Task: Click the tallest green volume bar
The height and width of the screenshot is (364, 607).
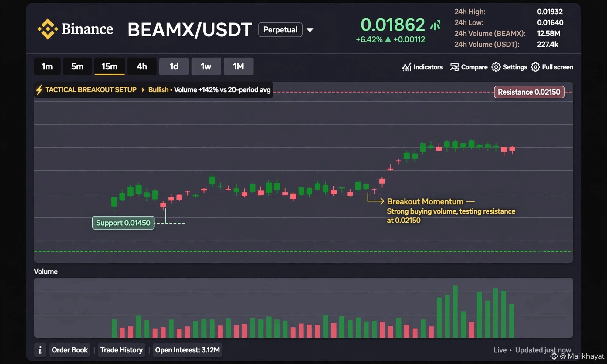Action: 455,312
